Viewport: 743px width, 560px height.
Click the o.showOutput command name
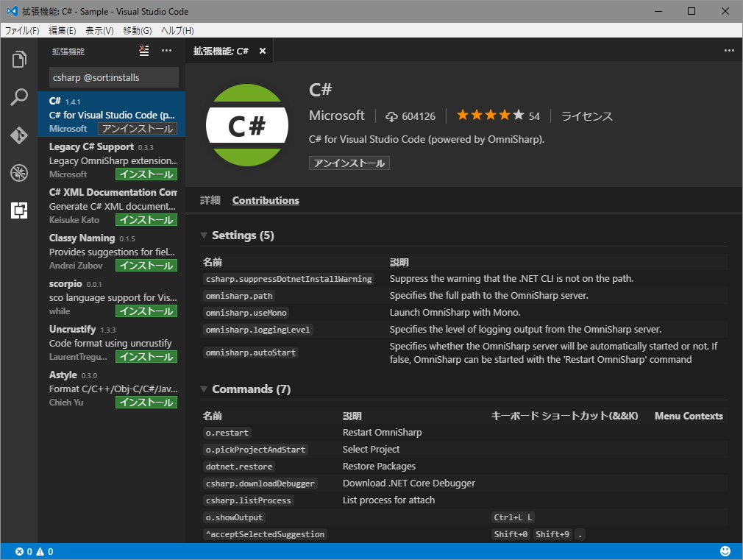[234, 517]
